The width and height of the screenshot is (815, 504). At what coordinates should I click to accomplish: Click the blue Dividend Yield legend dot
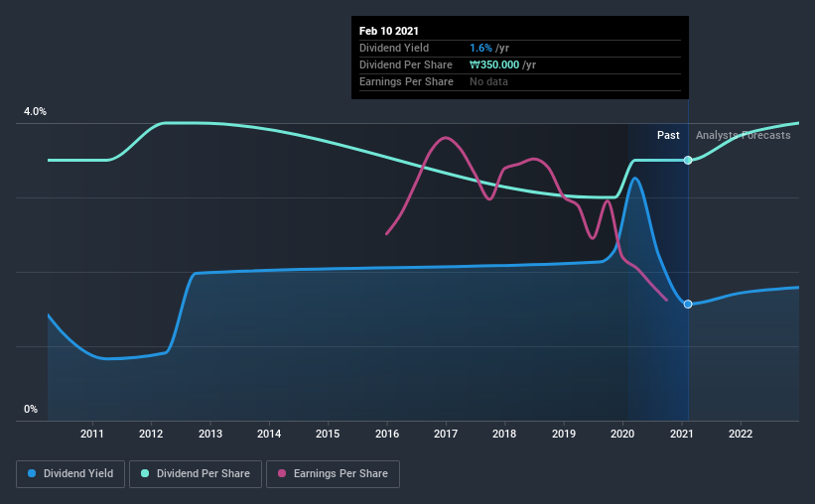32,473
